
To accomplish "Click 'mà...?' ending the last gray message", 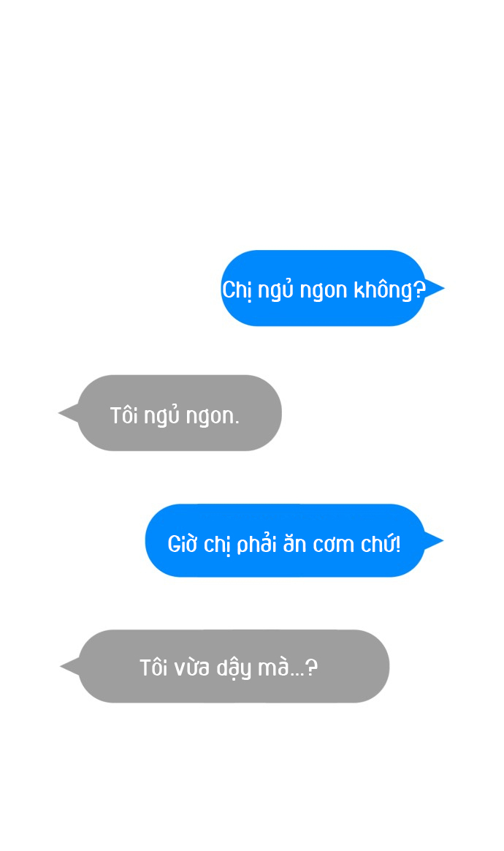I will [288, 667].
